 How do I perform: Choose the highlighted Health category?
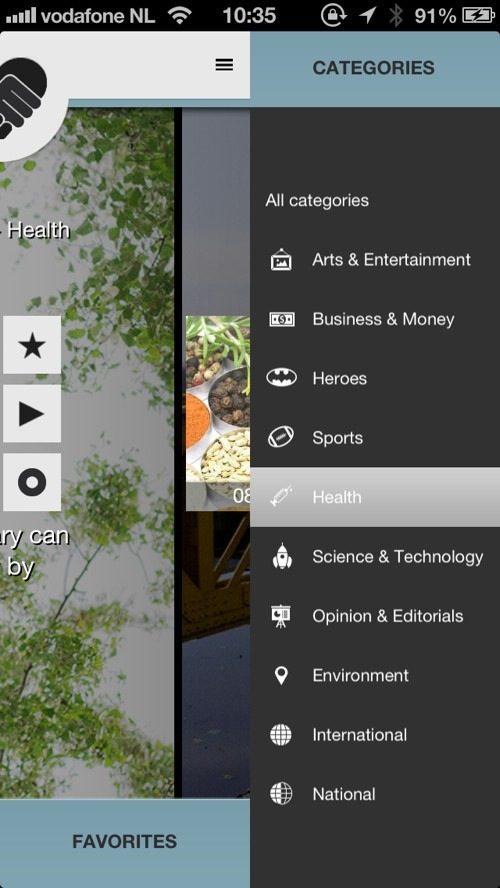click(375, 497)
